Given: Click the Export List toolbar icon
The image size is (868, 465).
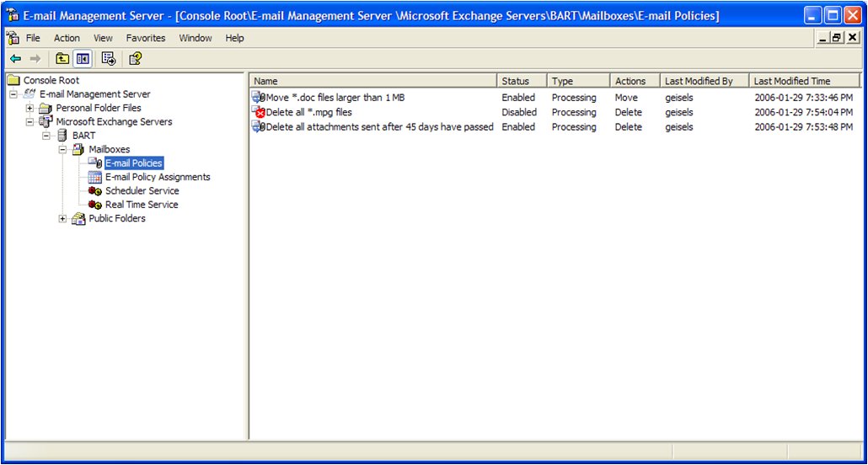Looking at the screenshot, I should [109, 59].
